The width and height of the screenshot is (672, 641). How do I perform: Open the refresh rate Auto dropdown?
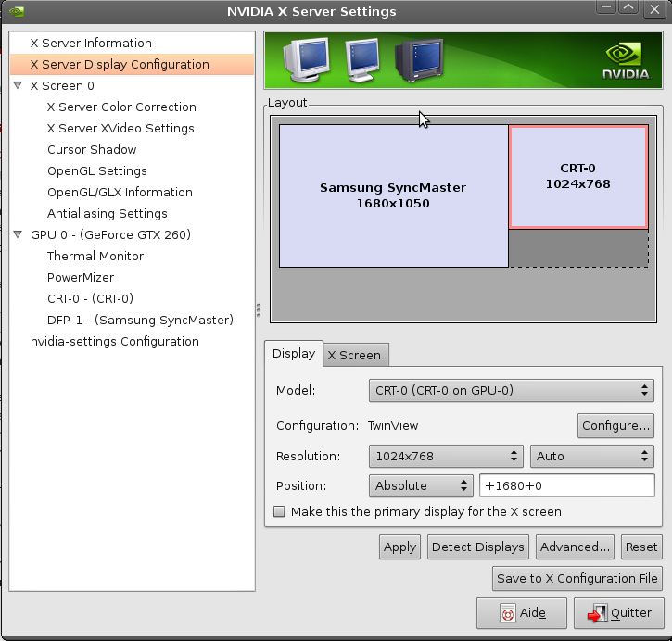[592, 456]
